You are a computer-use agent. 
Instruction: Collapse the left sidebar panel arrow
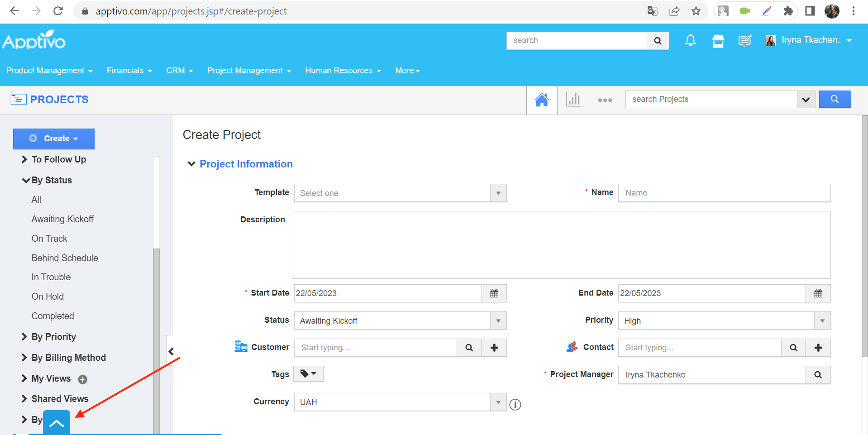(171, 351)
